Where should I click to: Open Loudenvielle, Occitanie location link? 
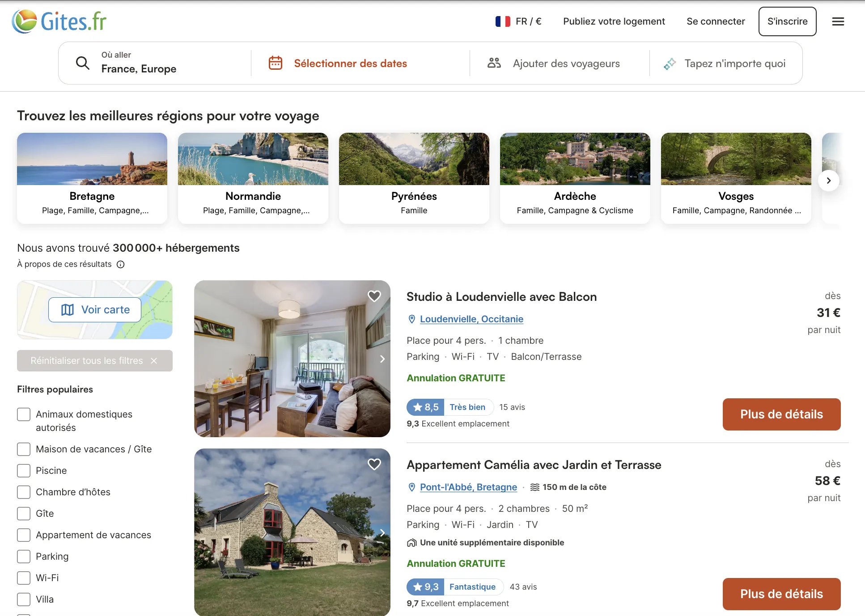(x=471, y=319)
